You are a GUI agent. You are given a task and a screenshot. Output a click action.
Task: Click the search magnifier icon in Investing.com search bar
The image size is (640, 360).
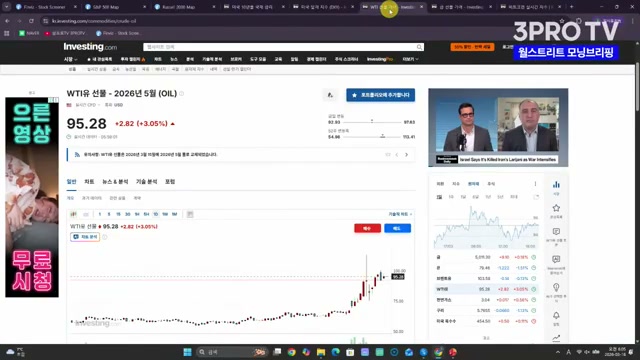click(419, 47)
